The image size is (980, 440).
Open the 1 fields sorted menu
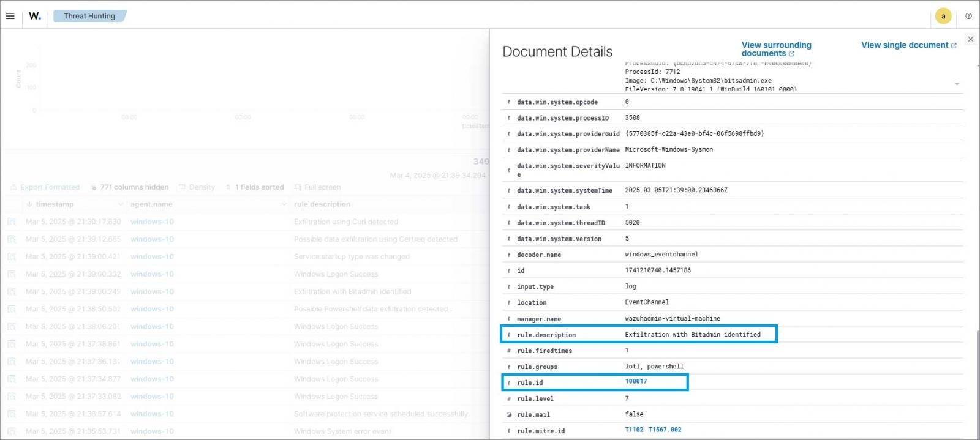point(255,187)
